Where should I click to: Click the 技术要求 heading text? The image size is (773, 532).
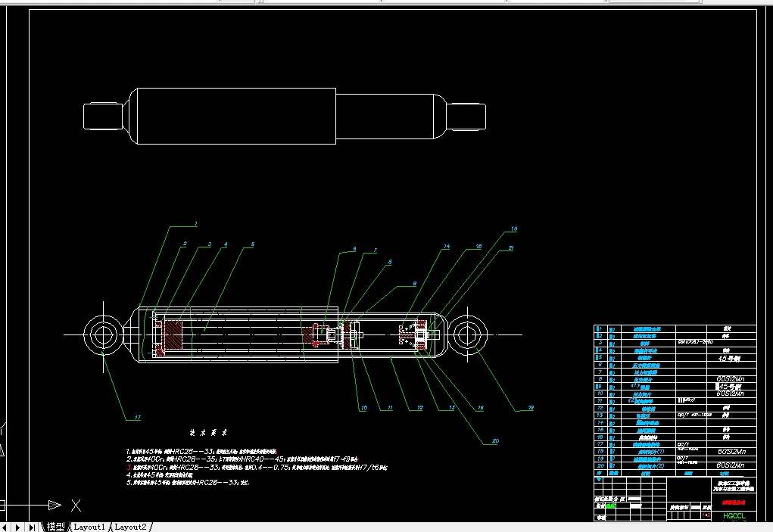(208, 433)
